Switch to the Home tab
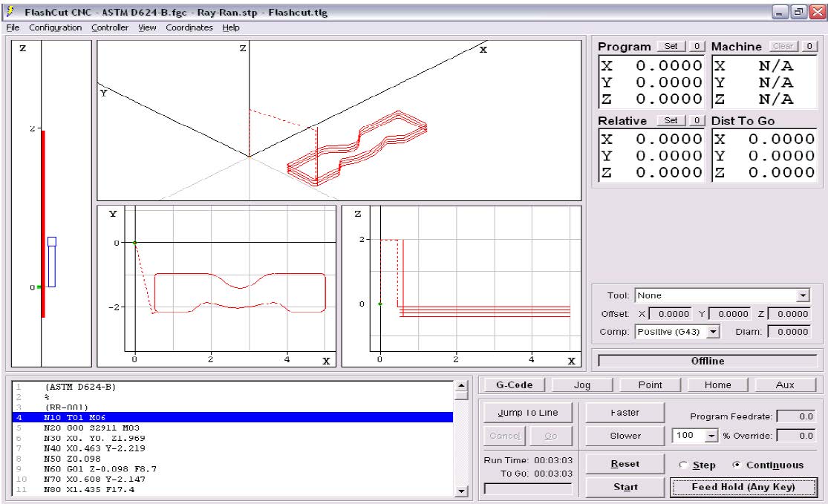The width and height of the screenshot is (828, 504). coord(717,385)
